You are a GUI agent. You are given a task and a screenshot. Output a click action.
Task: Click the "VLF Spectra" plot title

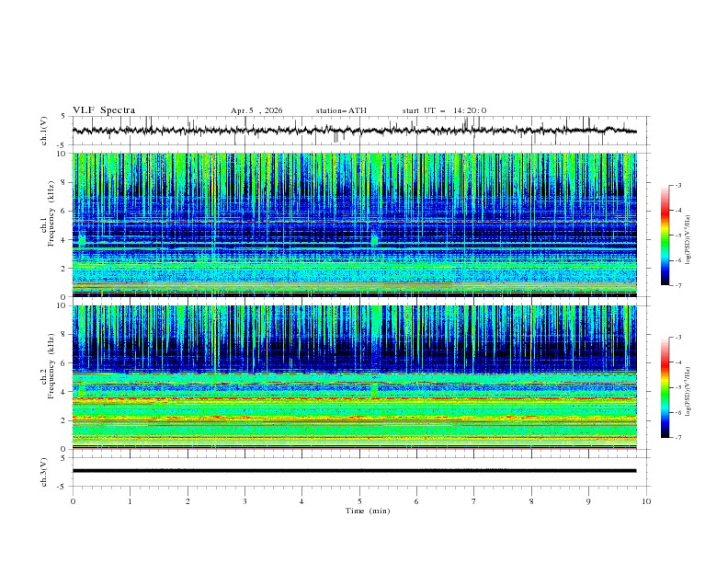click(x=104, y=110)
